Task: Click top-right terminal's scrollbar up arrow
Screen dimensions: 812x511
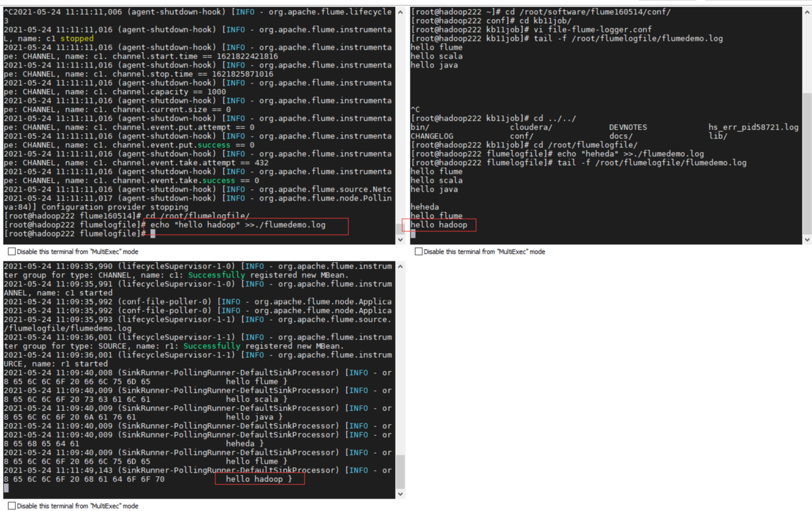Action: click(x=807, y=12)
